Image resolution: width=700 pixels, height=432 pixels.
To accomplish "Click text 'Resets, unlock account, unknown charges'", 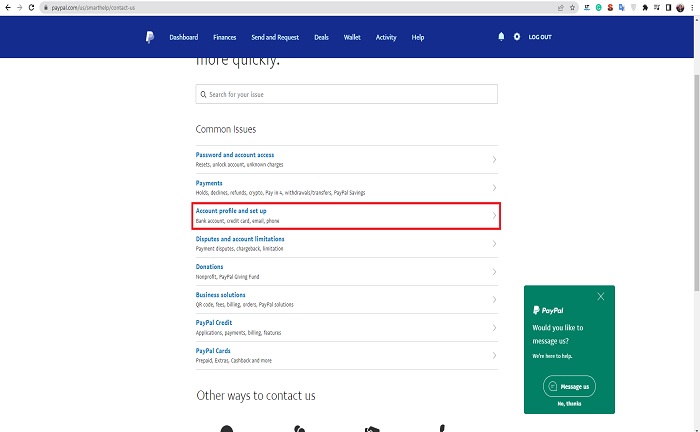I will (x=239, y=165).
